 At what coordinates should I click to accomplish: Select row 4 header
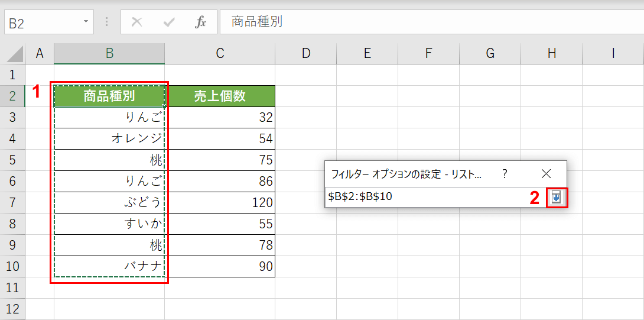[x=12, y=138]
